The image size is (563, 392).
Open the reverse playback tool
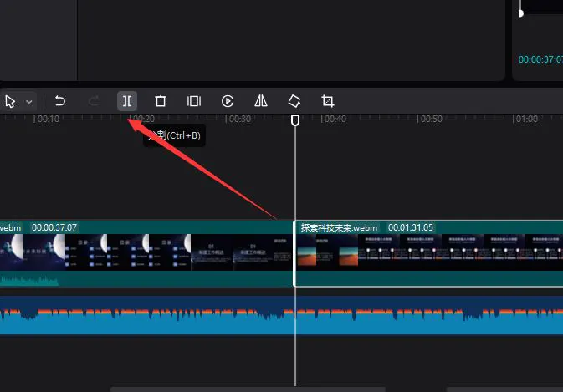click(x=228, y=101)
